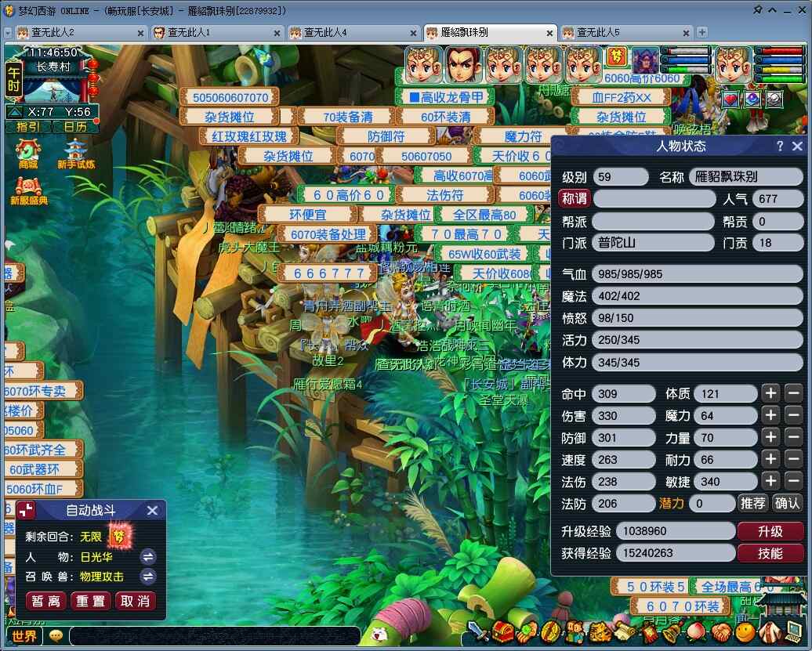This screenshot has width=812, height=651.
Task: Add a new tab with plus button
Action: [702, 33]
